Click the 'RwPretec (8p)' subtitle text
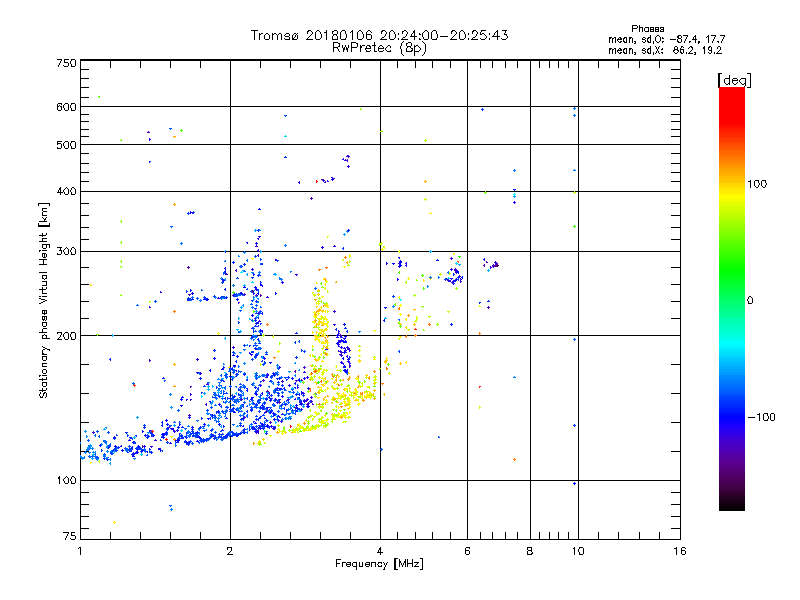This screenshot has width=800, height=600. [x=379, y=48]
